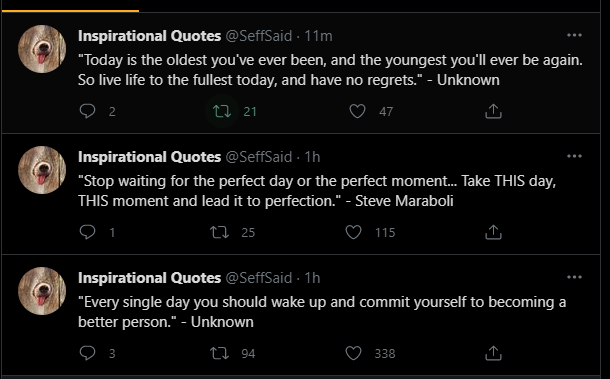This screenshot has width=610, height=379.
Task: Reply to the "Every single day" tweet
Action: click(87, 353)
